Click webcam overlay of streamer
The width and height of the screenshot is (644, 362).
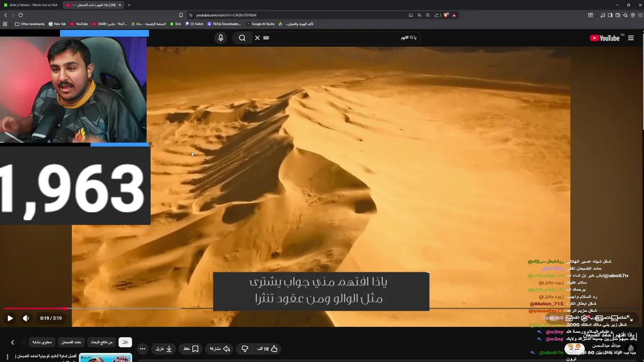click(73, 90)
